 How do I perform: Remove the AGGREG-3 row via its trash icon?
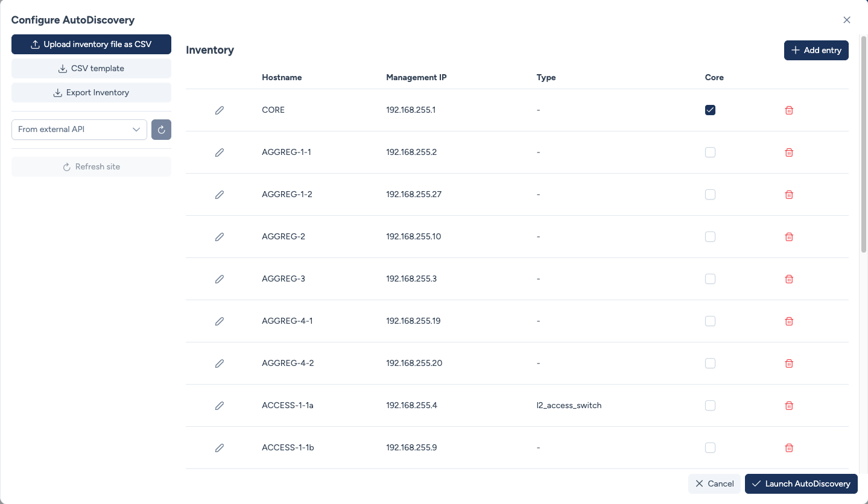pyautogui.click(x=789, y=279)
